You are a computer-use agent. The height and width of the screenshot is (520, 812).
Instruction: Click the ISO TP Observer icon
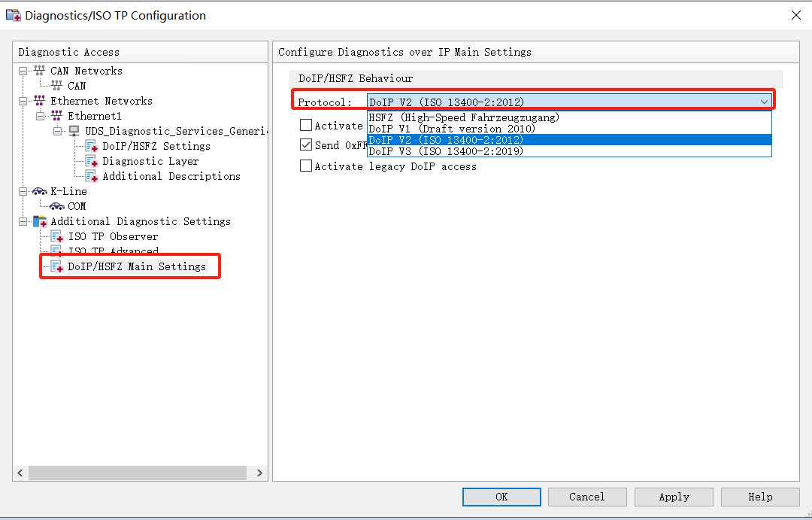(56, 236)
